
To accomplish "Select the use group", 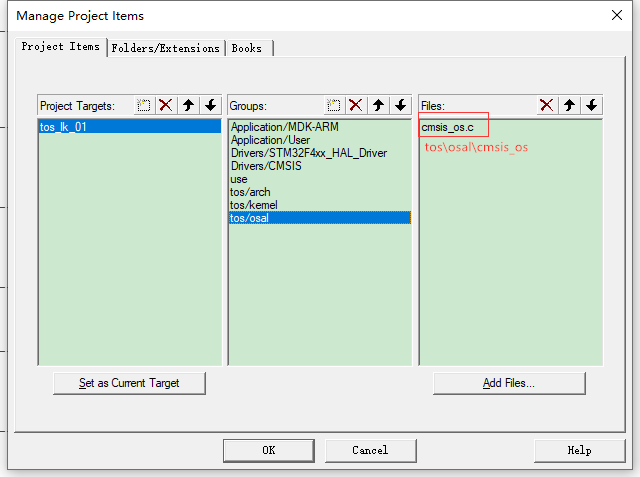I will tap(320, 179).
